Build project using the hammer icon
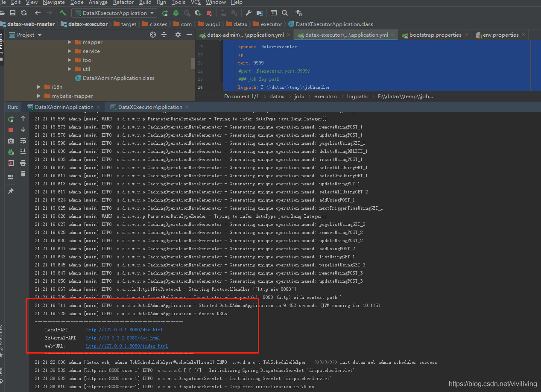The width and height of the screenshot is (541, 392). tap(62, 13)
